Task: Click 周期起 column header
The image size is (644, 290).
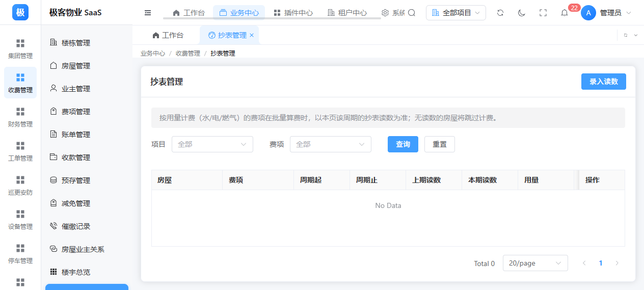Action: 322,180
